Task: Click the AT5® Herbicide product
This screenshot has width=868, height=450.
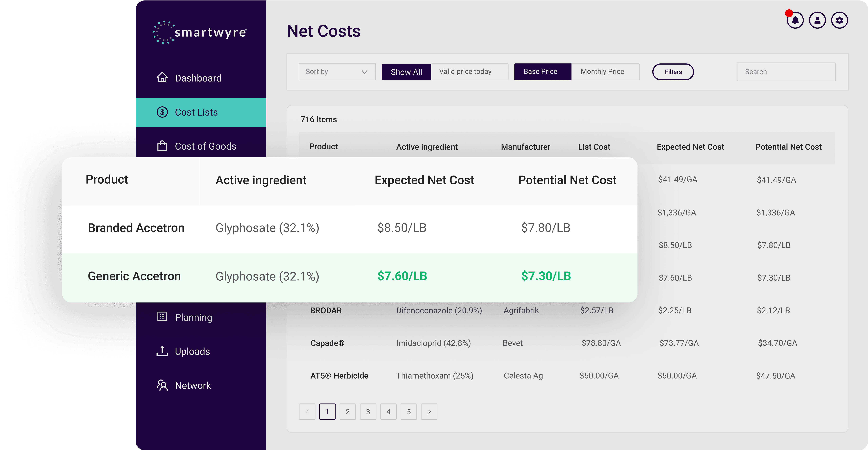Action: coord(339,376)
